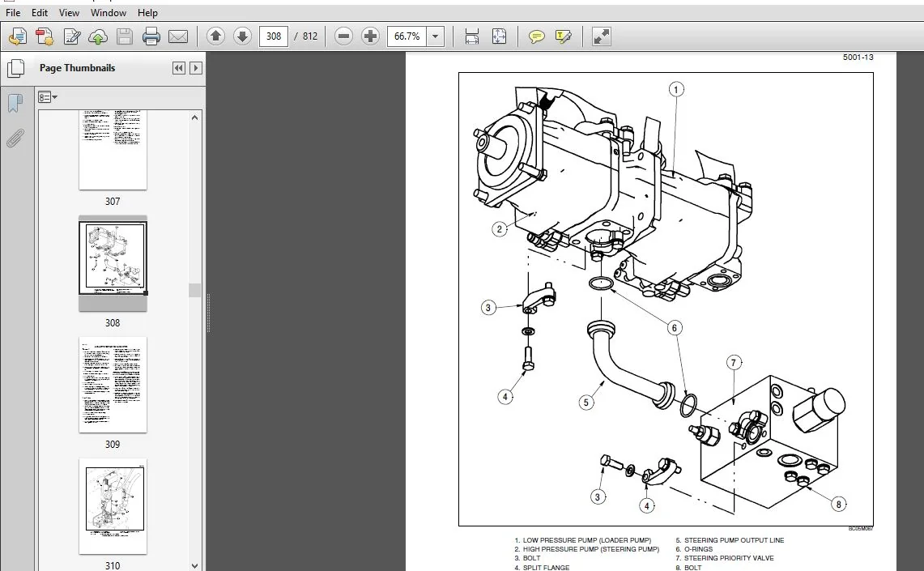Click legend text LOW PRESSURE PUMP (LOADER PUMP)

[587, 540]
